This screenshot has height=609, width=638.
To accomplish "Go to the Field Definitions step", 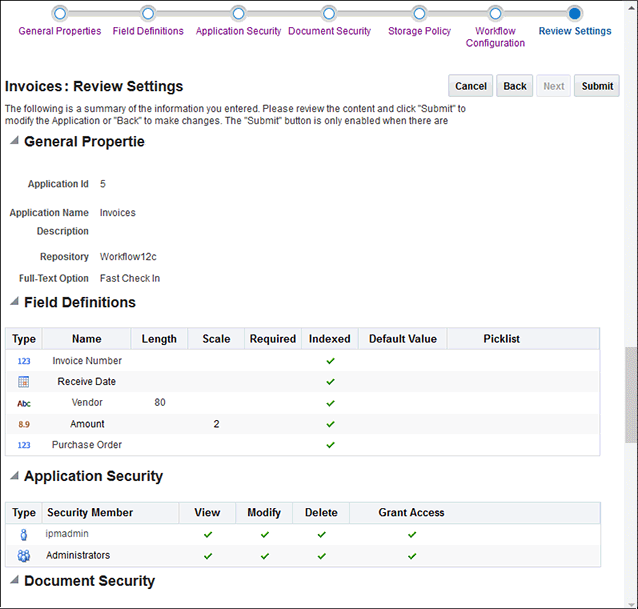I will click(x=148, y=13).
